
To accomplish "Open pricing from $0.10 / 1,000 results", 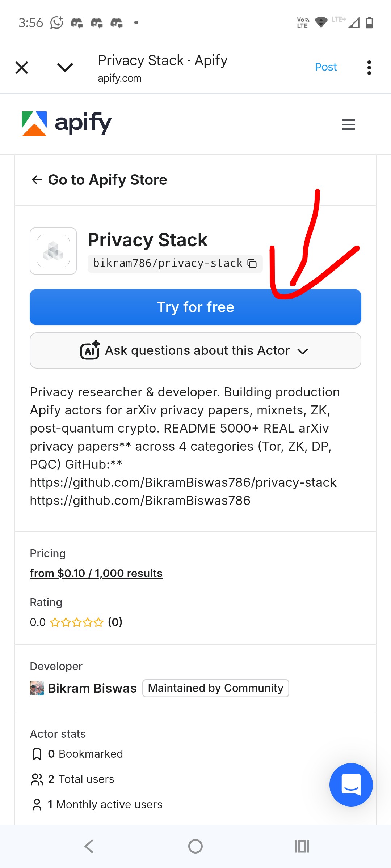I will click(96, 573).
